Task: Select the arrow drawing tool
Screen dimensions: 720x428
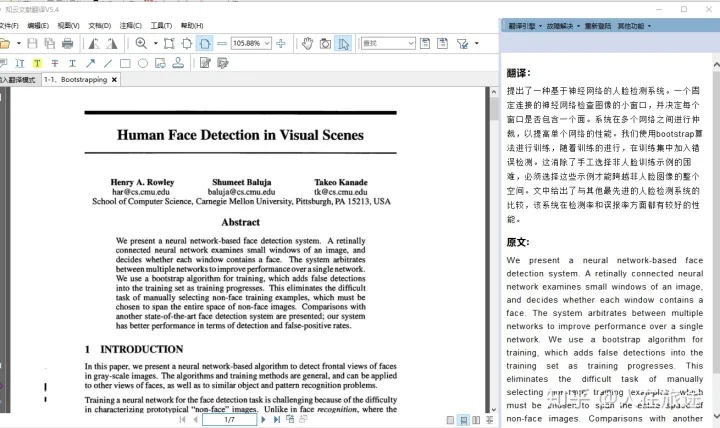Action: (90, 63)
